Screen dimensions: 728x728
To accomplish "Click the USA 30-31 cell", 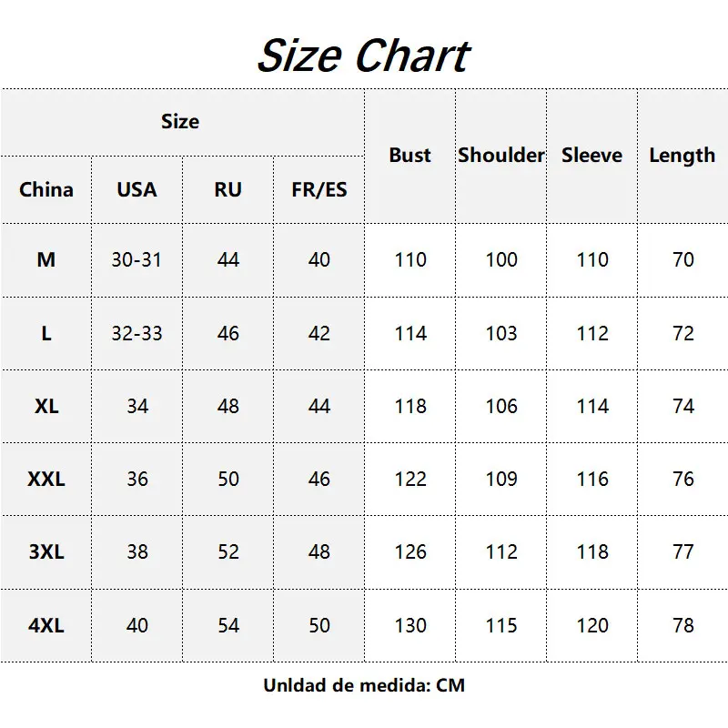I will coord(137,259).
